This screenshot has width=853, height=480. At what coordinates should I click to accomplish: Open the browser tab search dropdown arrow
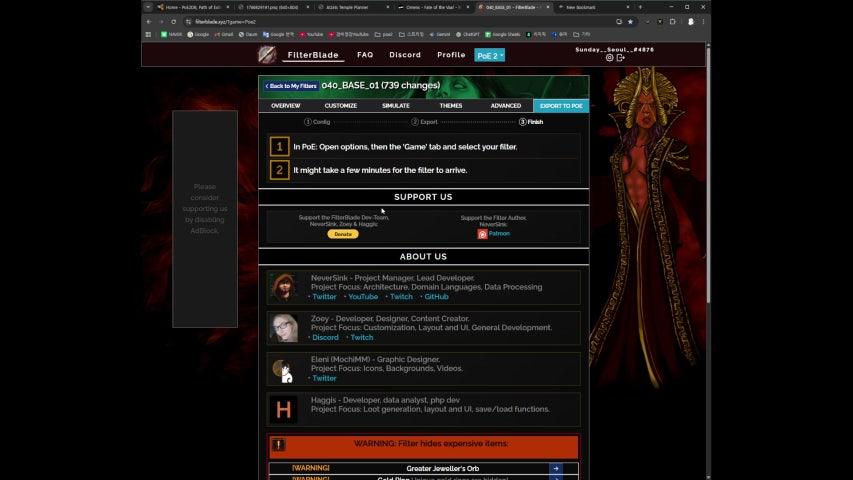click(148, 7)
